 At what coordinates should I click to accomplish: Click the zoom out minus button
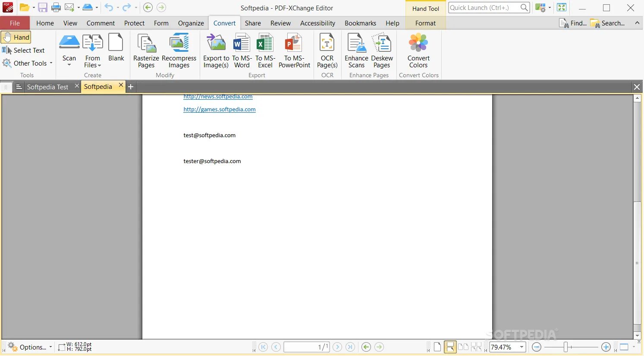537,347
